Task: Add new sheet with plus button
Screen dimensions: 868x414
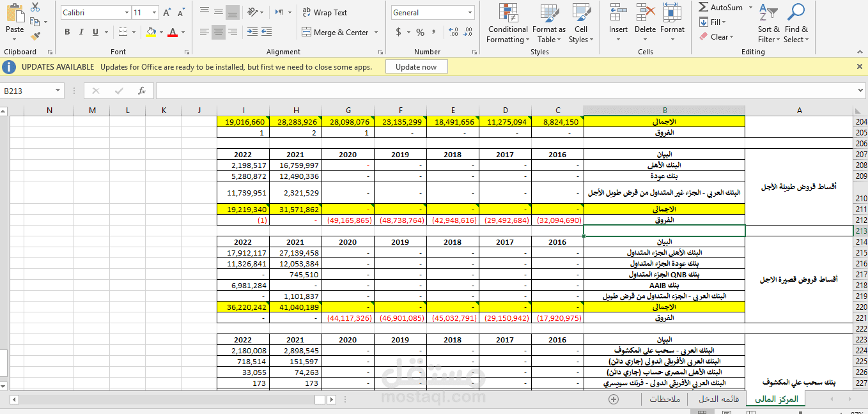Action: point(614,399)
